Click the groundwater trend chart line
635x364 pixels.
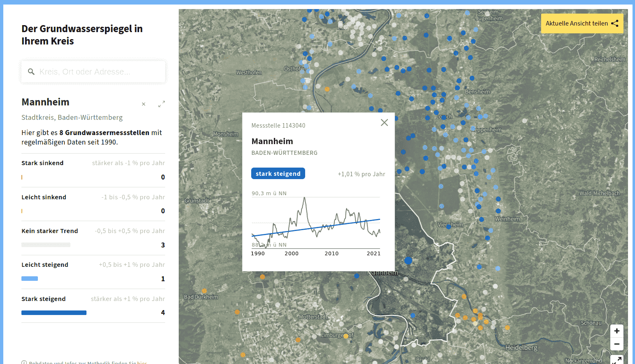(316, 222)
